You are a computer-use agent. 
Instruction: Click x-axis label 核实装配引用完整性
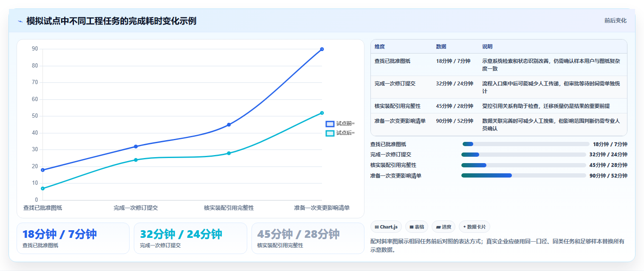tap(229, 208)
